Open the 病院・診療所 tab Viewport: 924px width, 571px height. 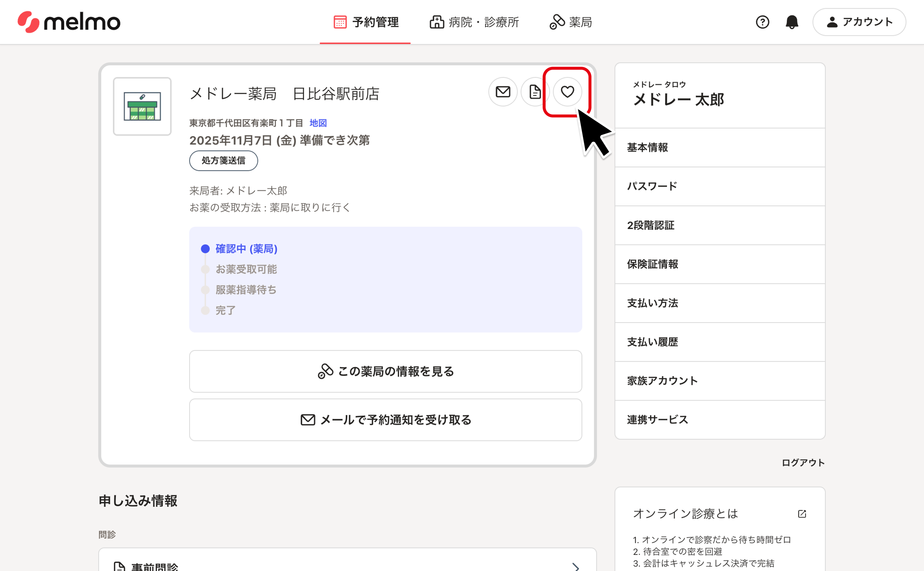pyautogui.click(x=474, y=22)
